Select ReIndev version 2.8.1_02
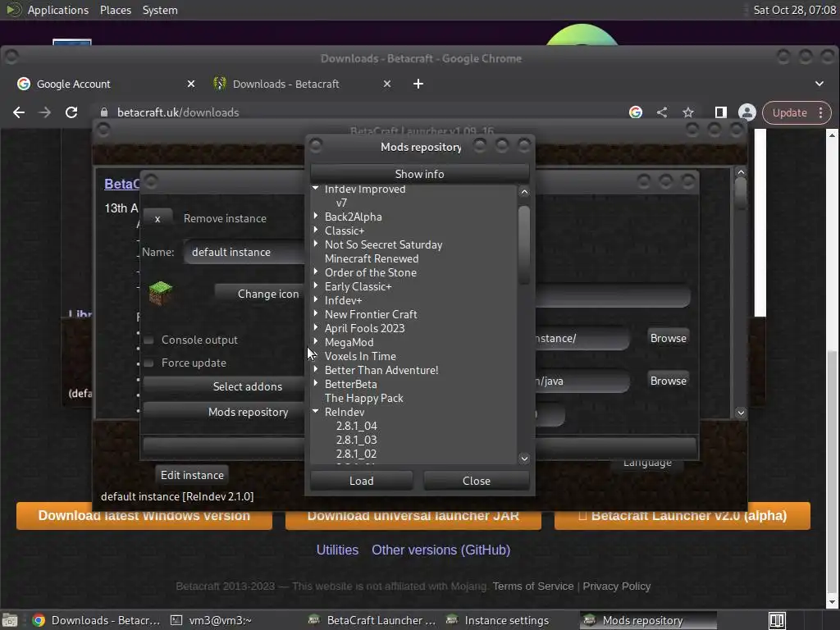The height and width of the screenshot is (630, 840). point(356,454)
